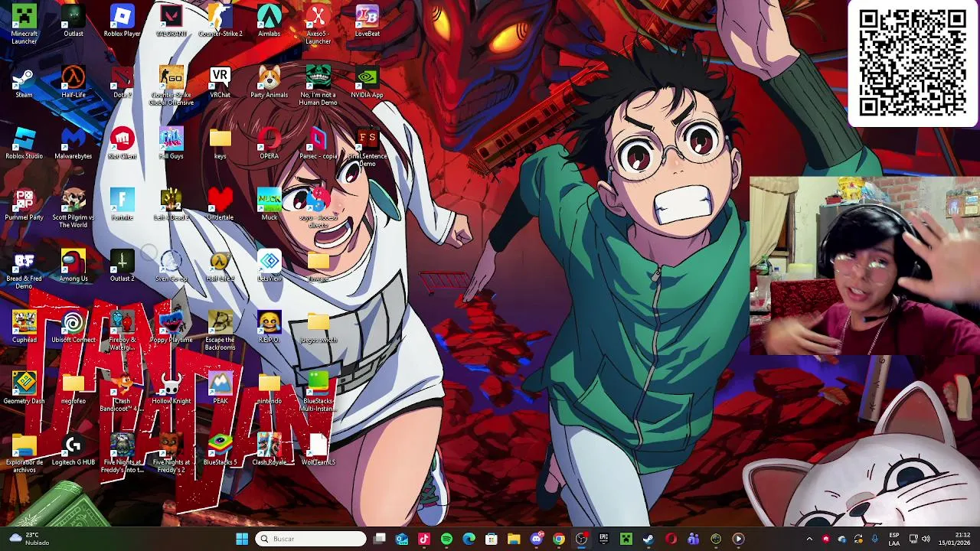Open the BlueStacks 5 shortcut
Image resolution: width=980 pixels, height=551 pixels.
point(220,450)
